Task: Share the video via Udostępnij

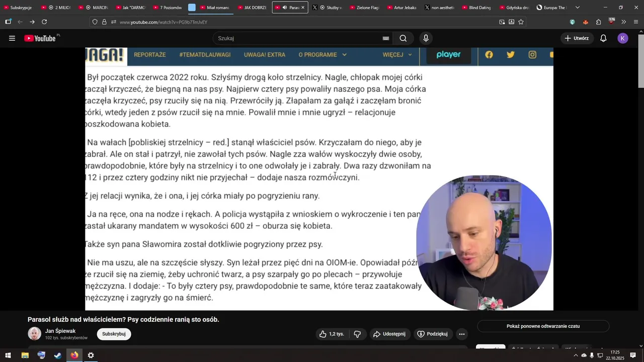Action: (389, 334)
